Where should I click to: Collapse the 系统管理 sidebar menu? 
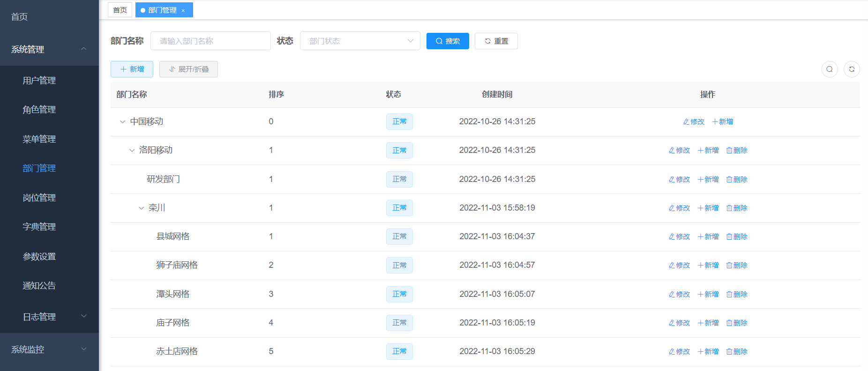tap(49, 49)
